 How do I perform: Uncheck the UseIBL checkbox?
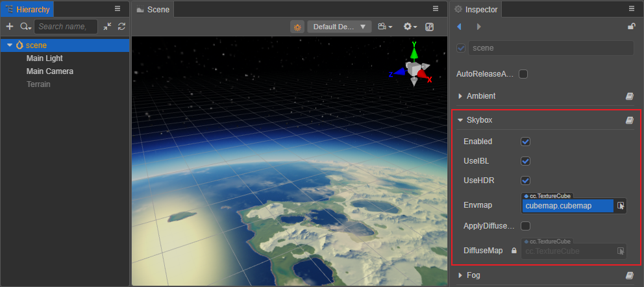click(525, 161)
